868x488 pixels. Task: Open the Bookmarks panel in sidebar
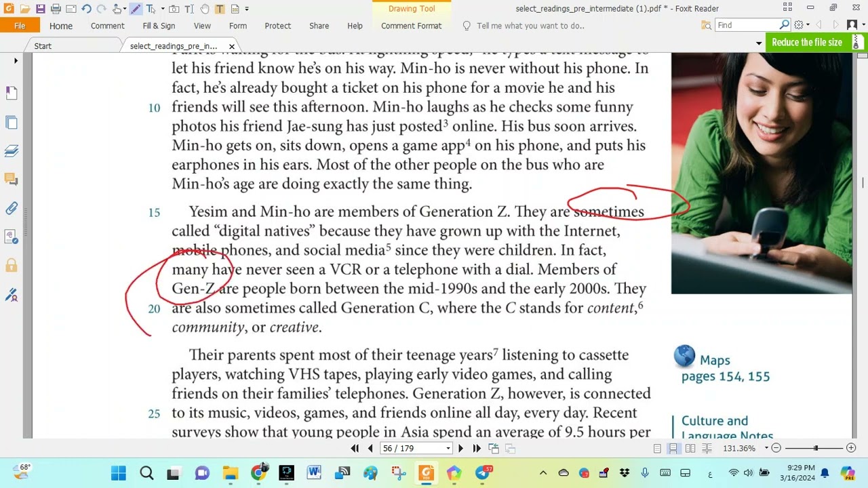click(12, 93)
